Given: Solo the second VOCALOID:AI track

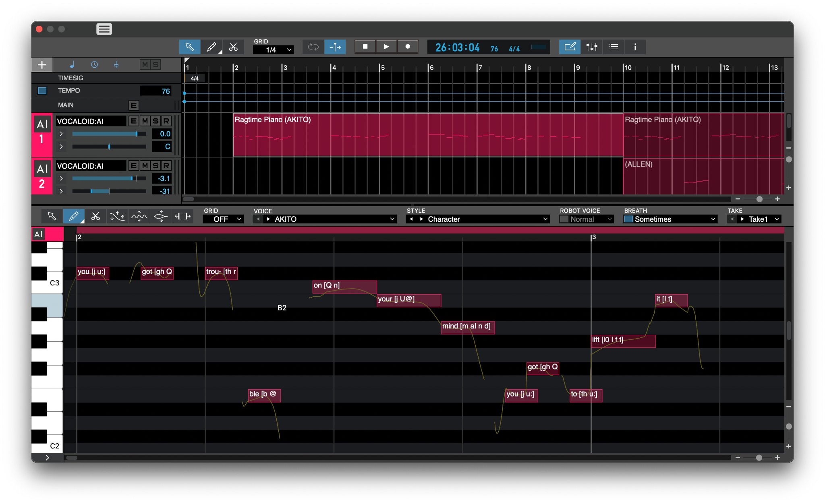Looking at the screenshot, I should pos(155,166).
